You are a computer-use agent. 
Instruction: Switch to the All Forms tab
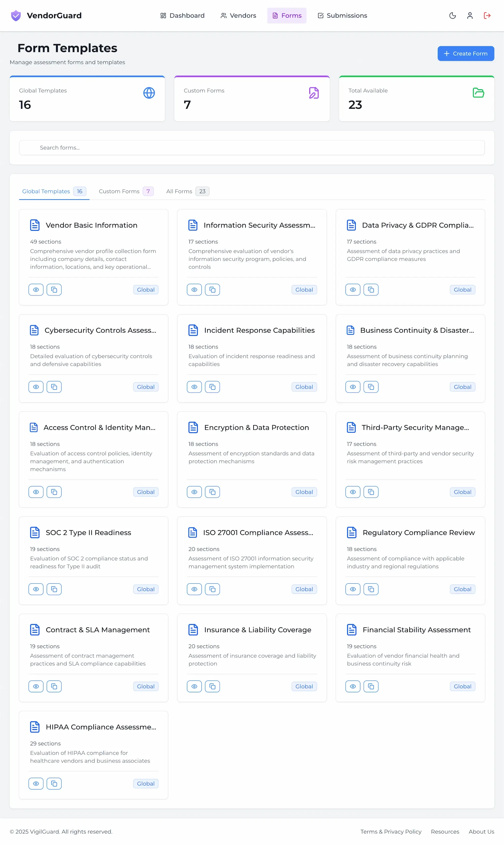click(x=179, y=191)
